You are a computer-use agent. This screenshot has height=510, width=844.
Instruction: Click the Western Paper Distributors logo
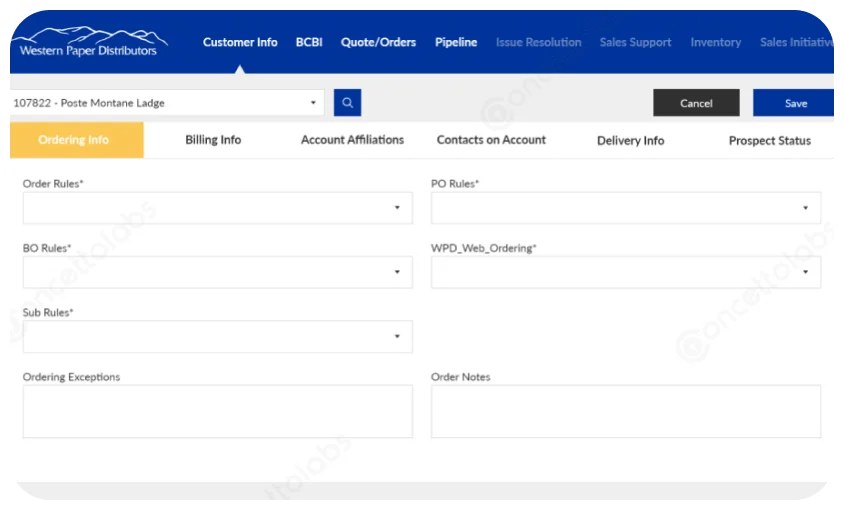89,42
